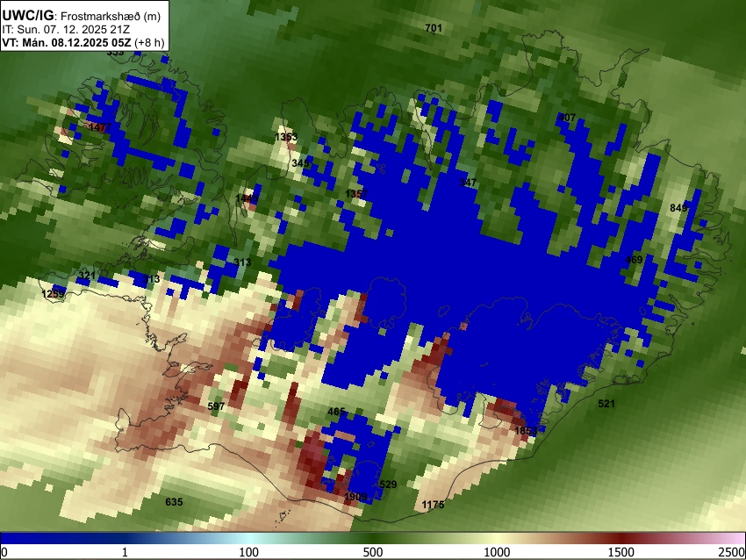Click the colorbar tick label 1000

497,552
